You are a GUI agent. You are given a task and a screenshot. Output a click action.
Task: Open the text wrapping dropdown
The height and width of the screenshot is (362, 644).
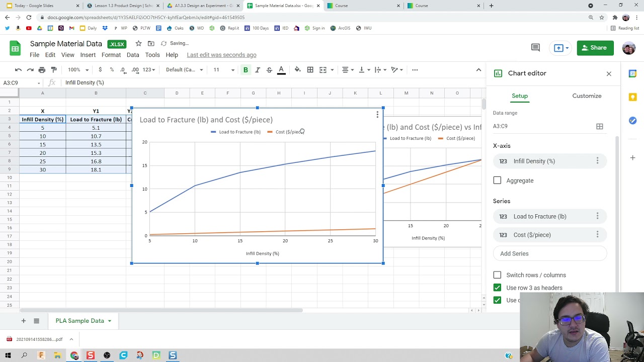380,70
